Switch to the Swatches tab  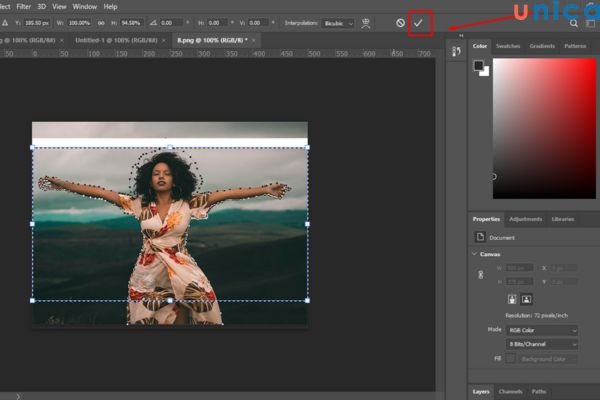coord(508,46)
